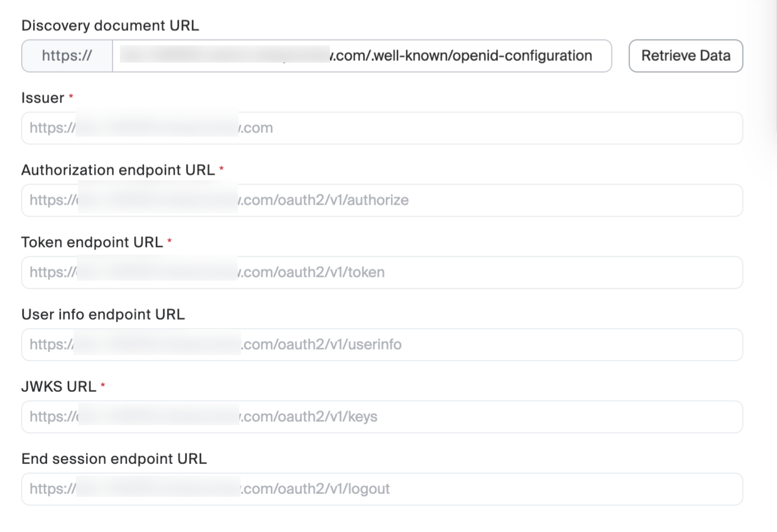This screenshot has width=777, height=532.
Task: Click the red asterisk beside Issuer
Action: (71, 96)
